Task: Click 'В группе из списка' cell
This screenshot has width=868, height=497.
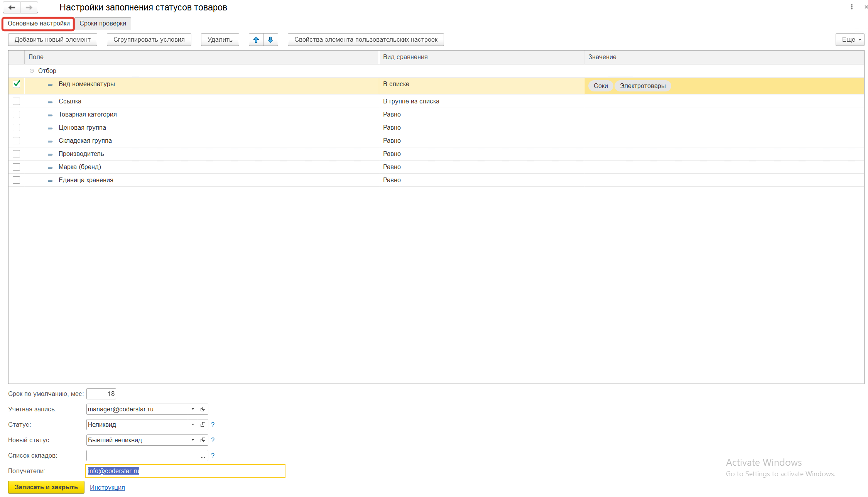Action: (481, 101)
